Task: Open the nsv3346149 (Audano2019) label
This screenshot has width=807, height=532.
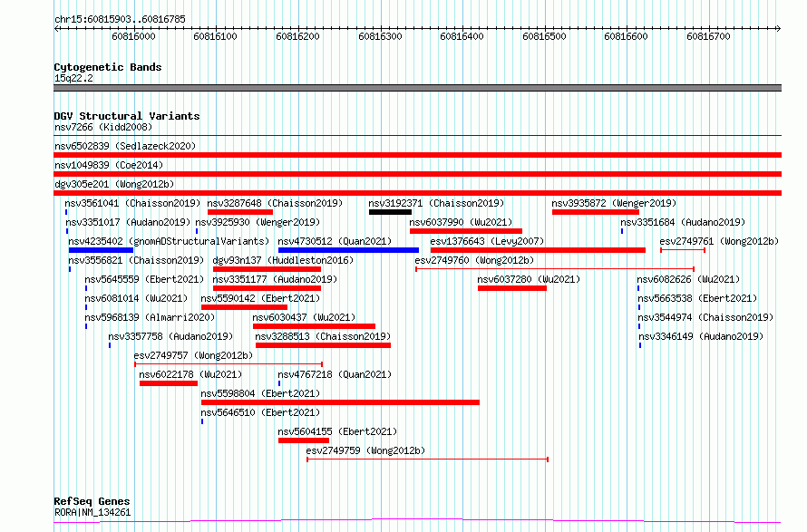Action: tap(701, 336)
